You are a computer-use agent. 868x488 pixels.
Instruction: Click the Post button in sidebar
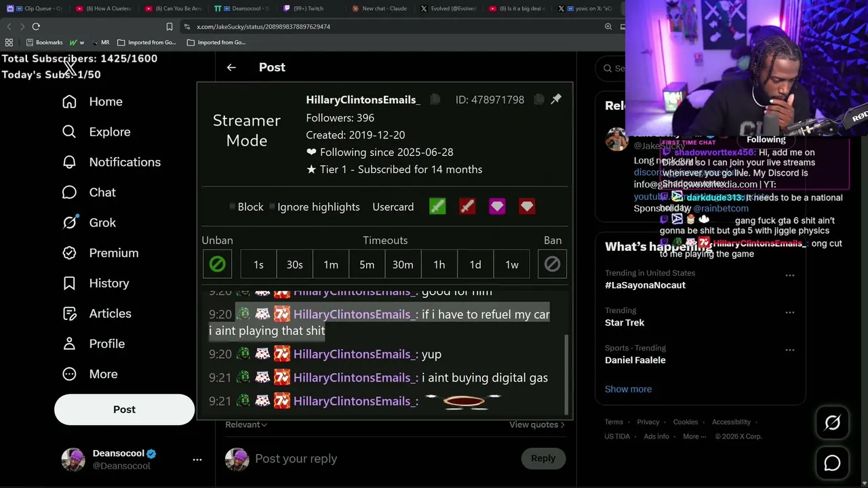(124, 409)
